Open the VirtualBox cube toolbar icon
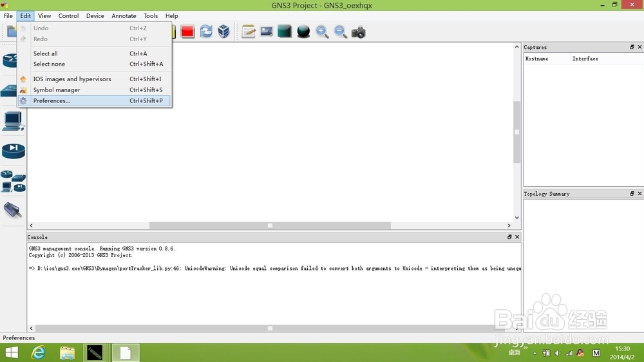Image resolution: width=644 pixels, height=362 pixels. click(224, 32)
